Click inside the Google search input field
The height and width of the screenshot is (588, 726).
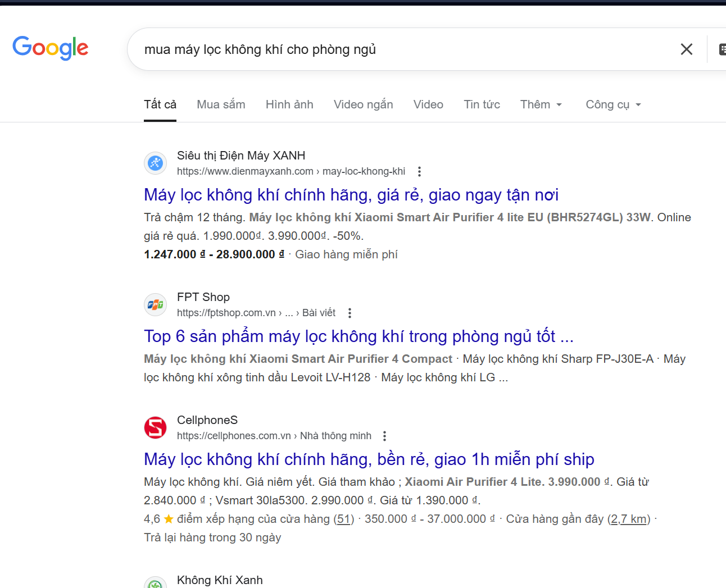coord(393,49)
